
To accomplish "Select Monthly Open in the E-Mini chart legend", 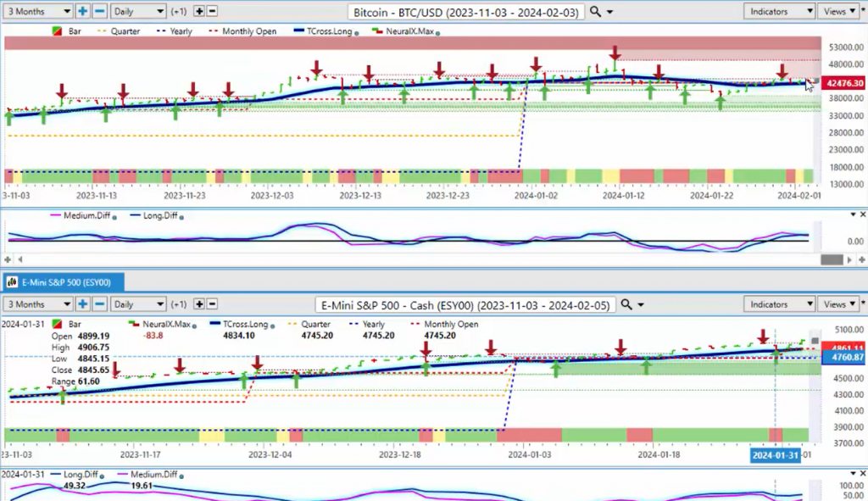I will pos(451,325).
